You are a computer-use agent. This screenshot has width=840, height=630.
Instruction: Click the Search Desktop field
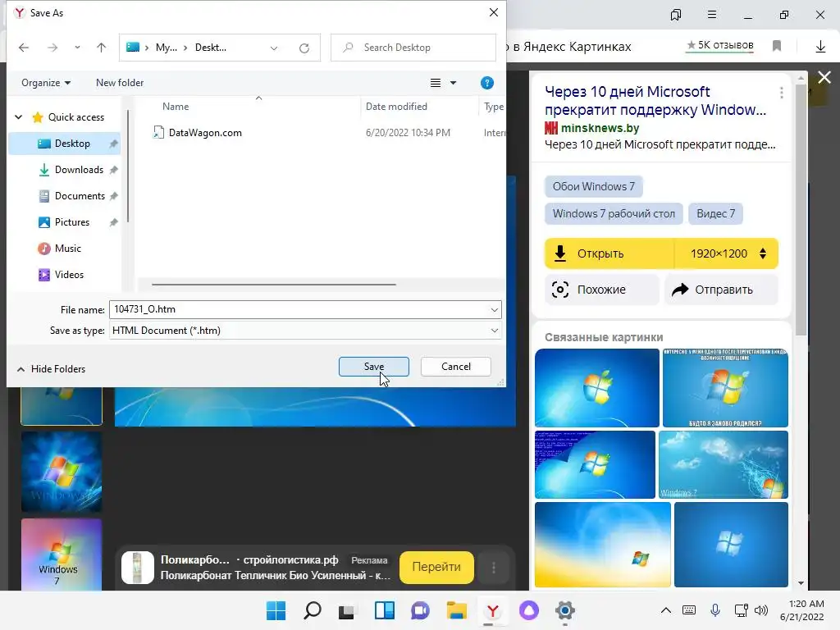413,48
